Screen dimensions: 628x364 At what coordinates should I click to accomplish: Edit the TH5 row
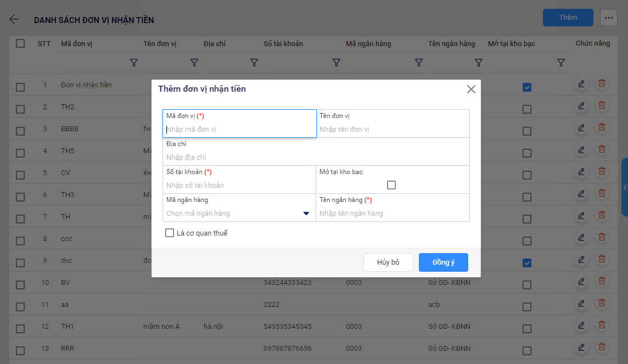581,150
